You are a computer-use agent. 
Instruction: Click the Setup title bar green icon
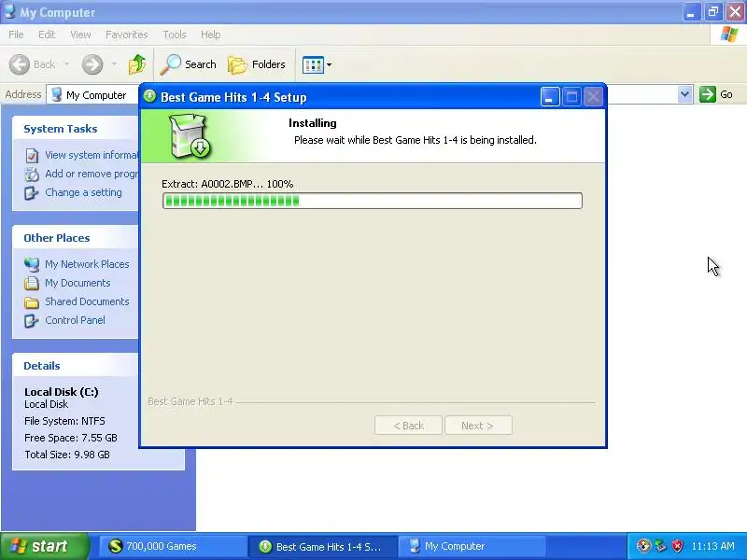[x=149, y=97]
